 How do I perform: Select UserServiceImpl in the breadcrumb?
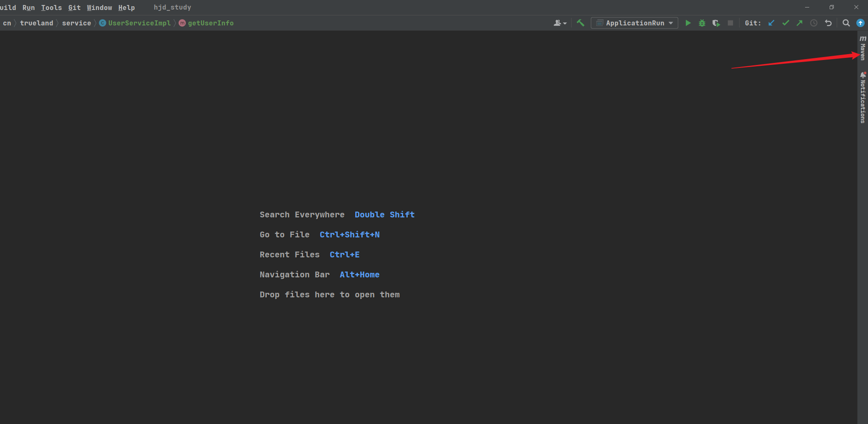tap(135, 23)
